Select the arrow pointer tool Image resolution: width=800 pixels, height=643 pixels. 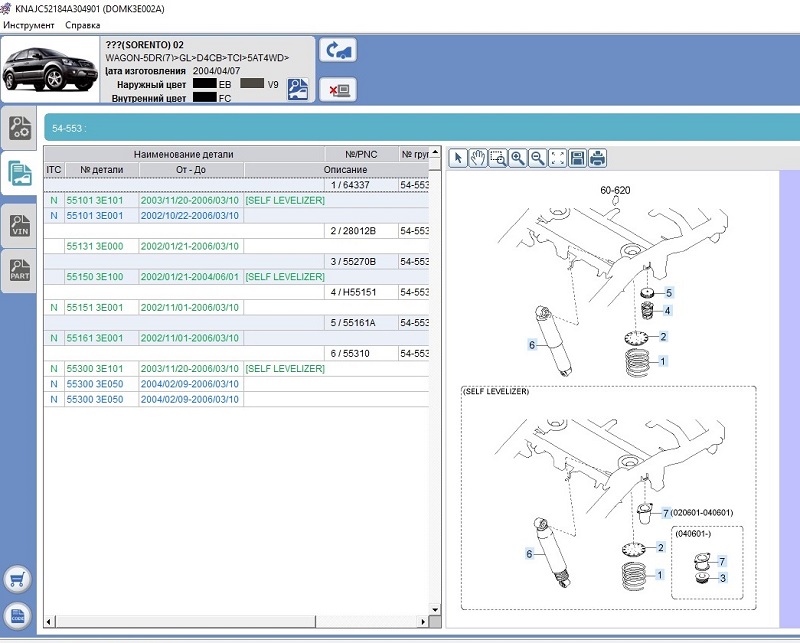[x=458, y=158]
